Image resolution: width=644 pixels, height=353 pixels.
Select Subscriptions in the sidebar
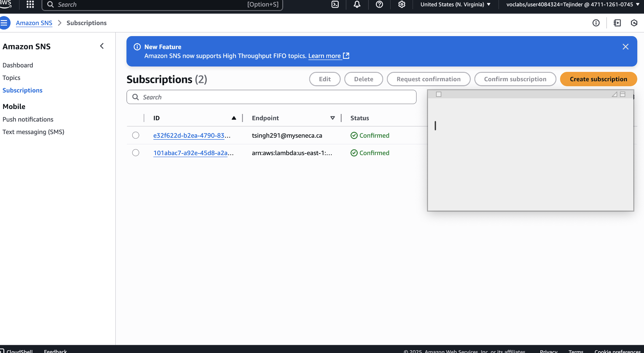click(x=22, y=90)
